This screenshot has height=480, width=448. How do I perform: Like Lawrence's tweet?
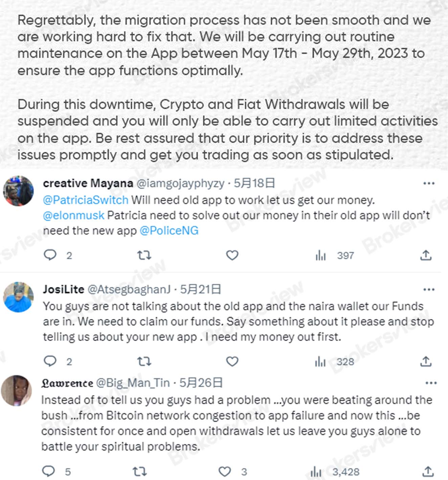coord(224,470)
